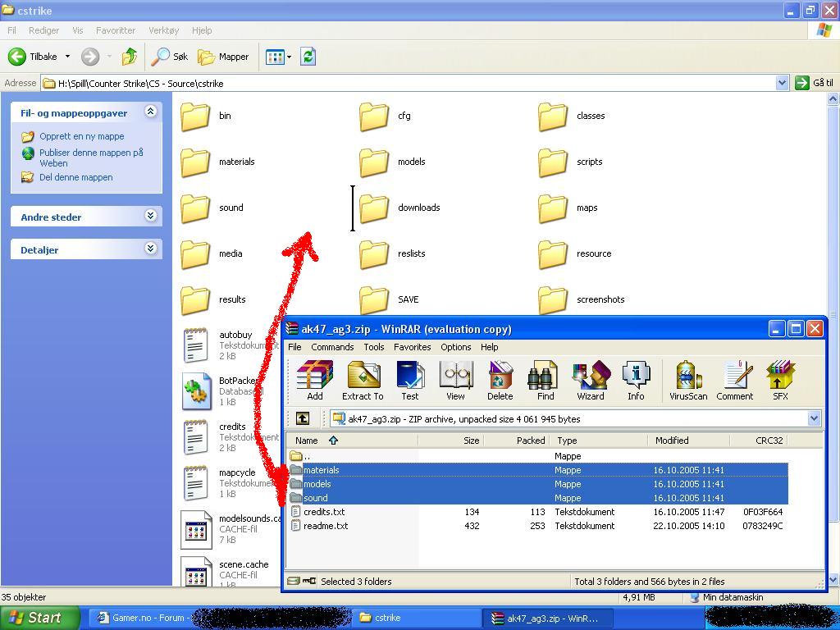Select the materials row in WinRAR
Viewport: 840px width, 630px height.
click(x=537, y=470)
